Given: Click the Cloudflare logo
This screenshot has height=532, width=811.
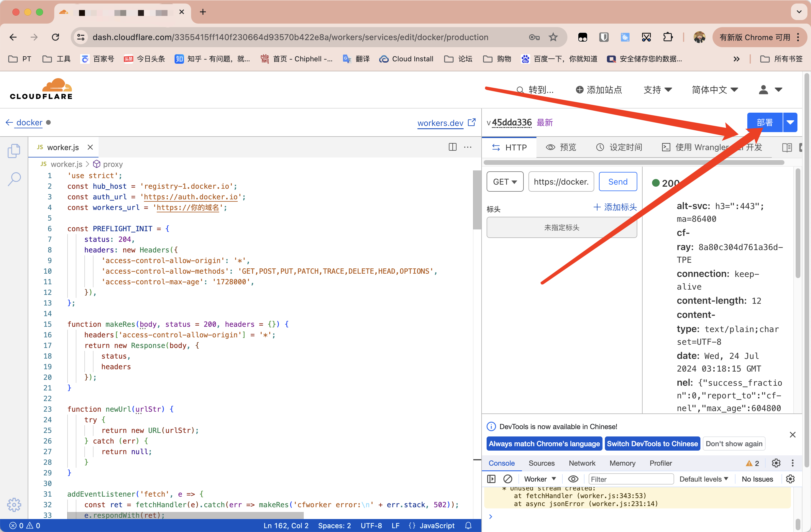Looking at the screenshot, I should click(41, 89).
